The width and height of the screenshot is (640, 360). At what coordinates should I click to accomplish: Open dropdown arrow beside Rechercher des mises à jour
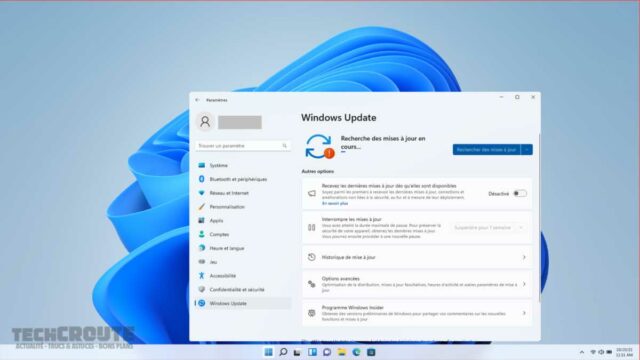coord(527,150)
